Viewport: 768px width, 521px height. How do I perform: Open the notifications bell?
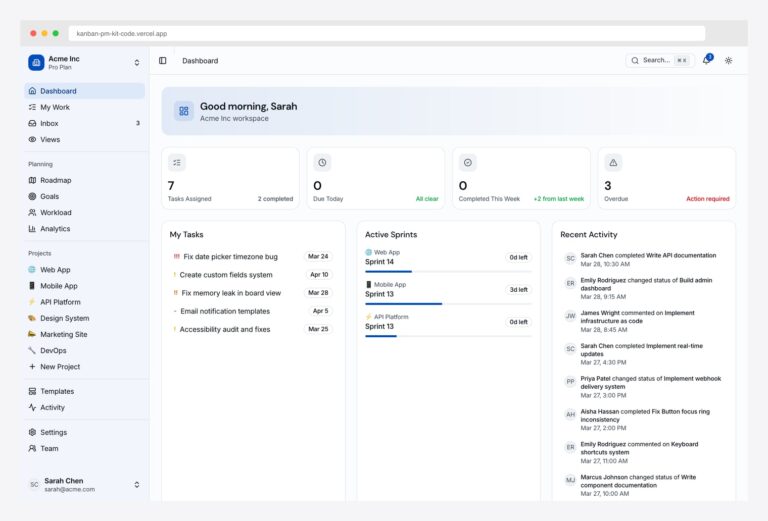click(706, 60)
